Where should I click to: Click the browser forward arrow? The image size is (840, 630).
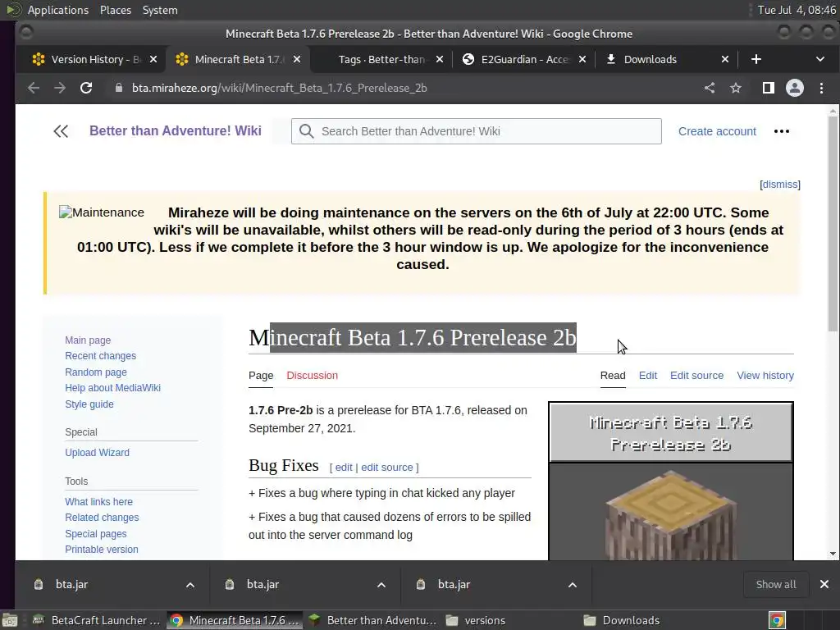(59, 88)
